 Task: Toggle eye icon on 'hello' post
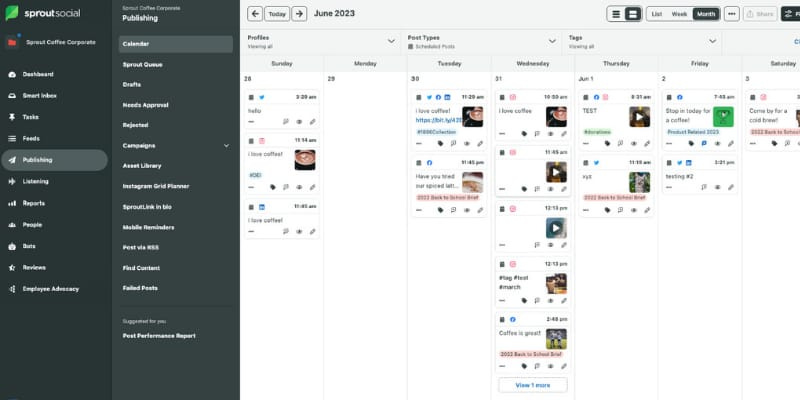tap(299, 122)
